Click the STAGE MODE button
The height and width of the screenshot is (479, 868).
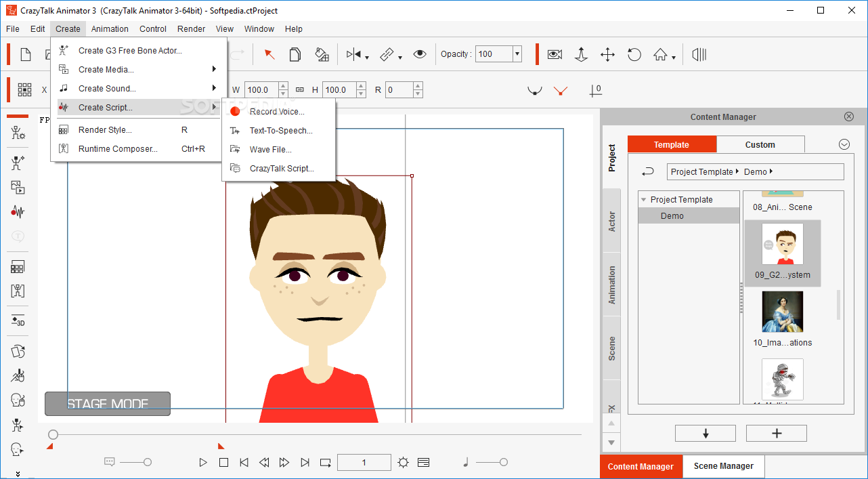[108, 404]
